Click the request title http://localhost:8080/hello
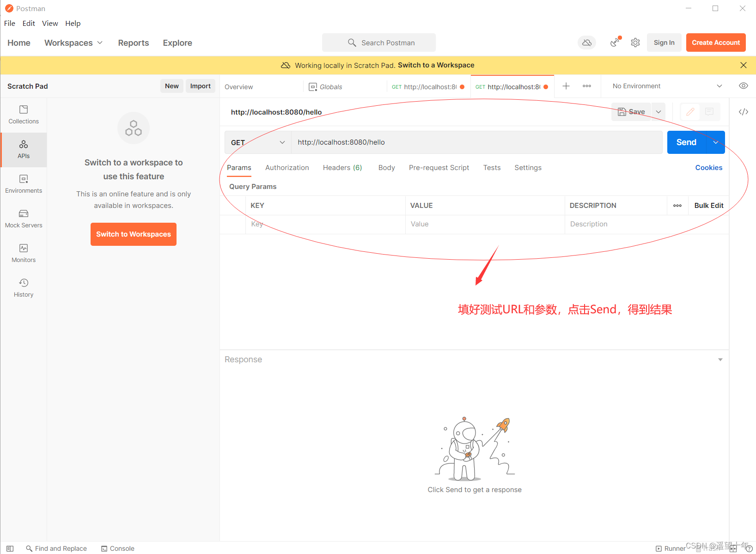The height and width of the screenshot is (554, 756). pos(276,112)
